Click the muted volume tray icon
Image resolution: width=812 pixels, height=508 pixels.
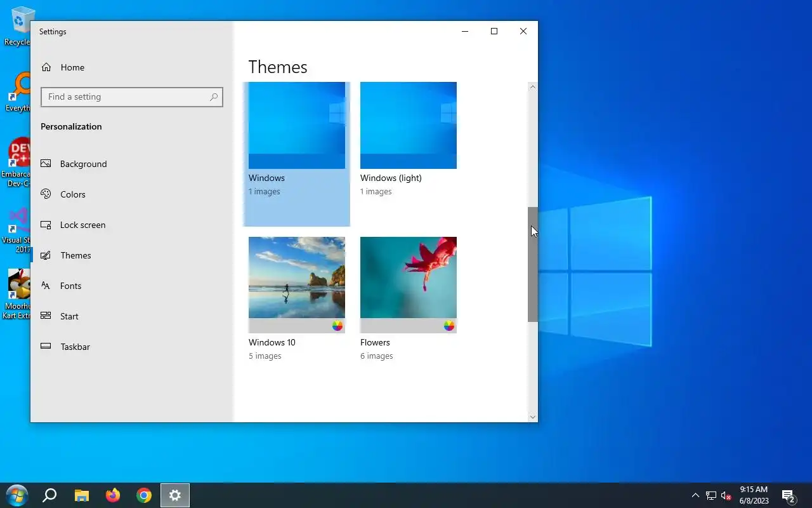(x=726, y=495)
